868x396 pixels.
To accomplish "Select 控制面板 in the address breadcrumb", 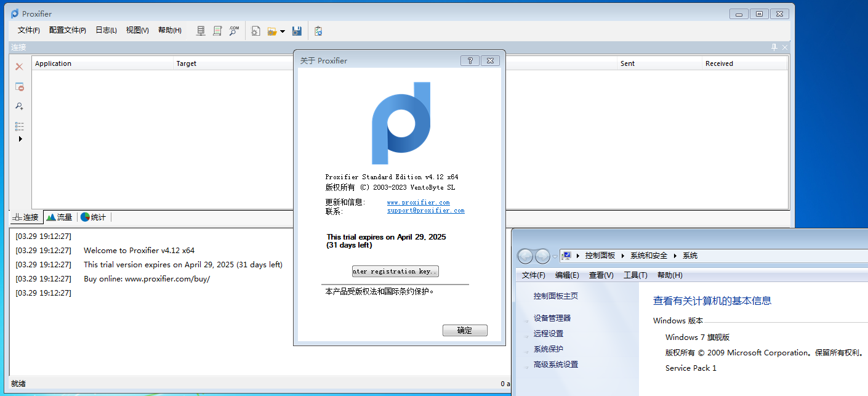I will click(600, 256).
